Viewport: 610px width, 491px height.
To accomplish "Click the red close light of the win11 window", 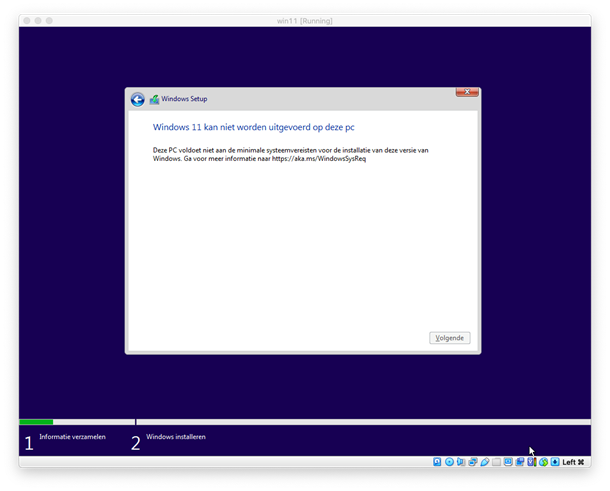I will click(x=26, y=21).
